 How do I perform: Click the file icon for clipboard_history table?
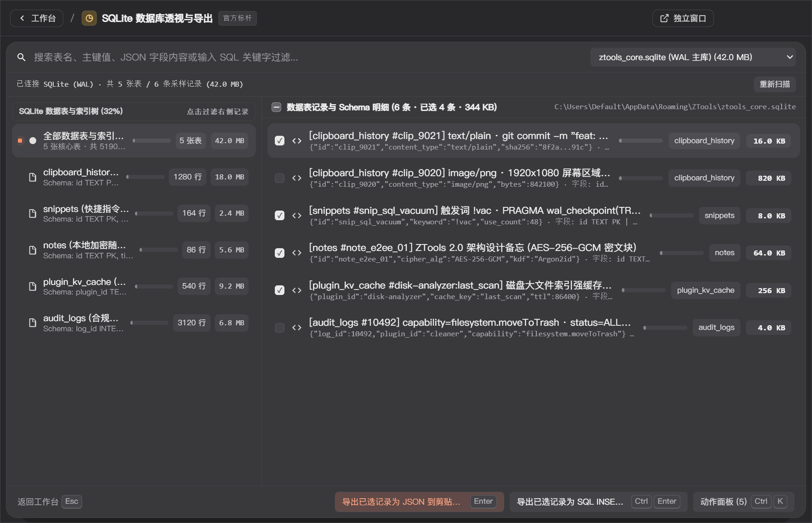coord(33,177)
